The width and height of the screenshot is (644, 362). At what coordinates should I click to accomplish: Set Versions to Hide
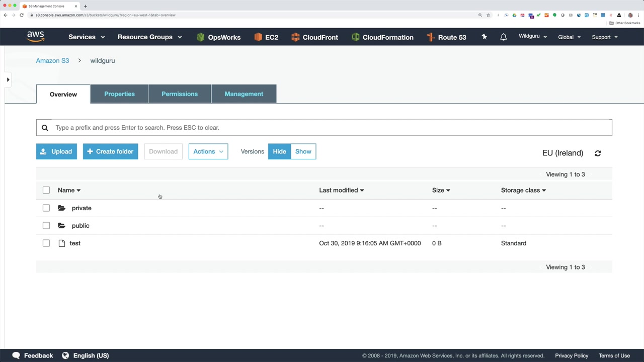tap(279, 151)
